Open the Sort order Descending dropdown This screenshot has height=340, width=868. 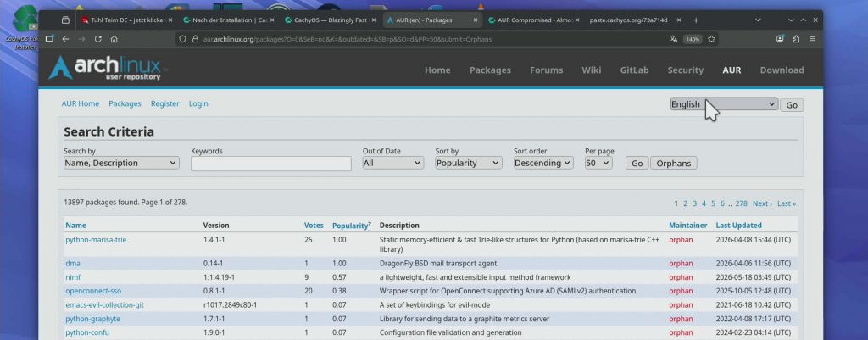(543, 163)
